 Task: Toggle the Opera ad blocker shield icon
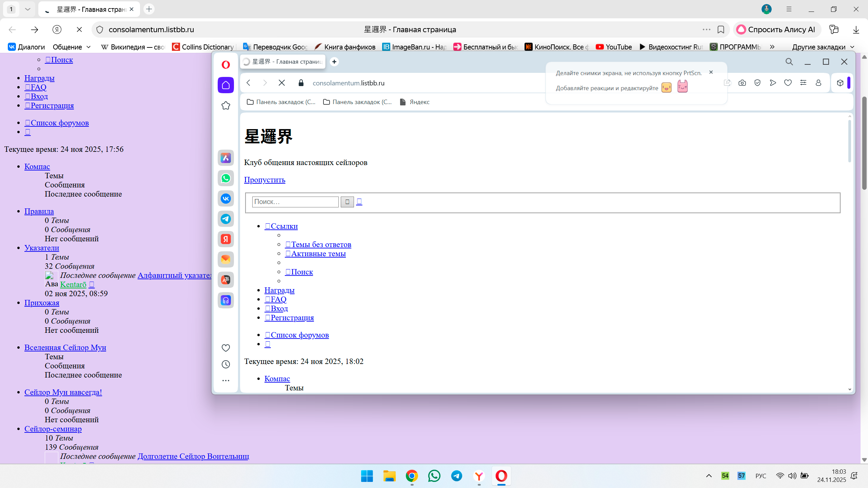(757, 83)
